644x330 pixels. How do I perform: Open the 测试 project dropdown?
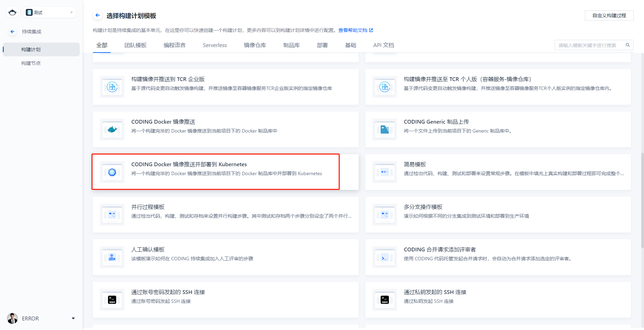[x=50, y=12]
